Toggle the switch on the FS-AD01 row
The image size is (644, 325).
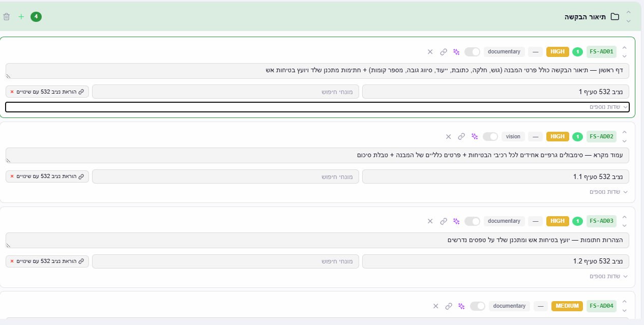472,52
